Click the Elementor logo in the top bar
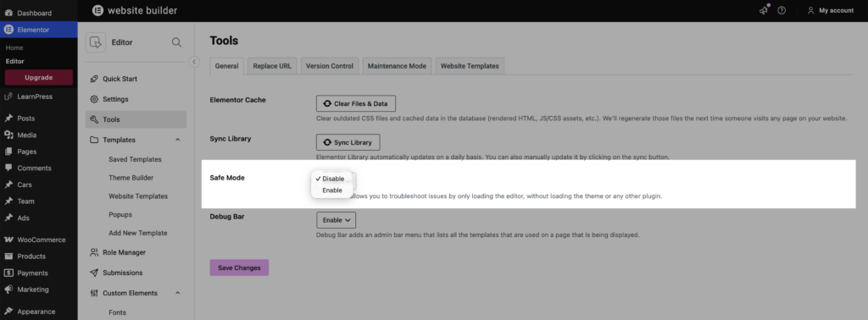868x320 pixels. pos(97,10)
